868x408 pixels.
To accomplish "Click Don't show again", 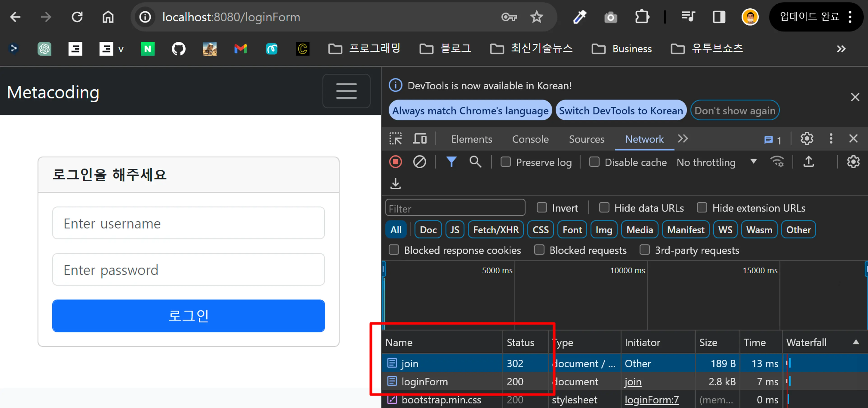I will (x=735, y=110).
